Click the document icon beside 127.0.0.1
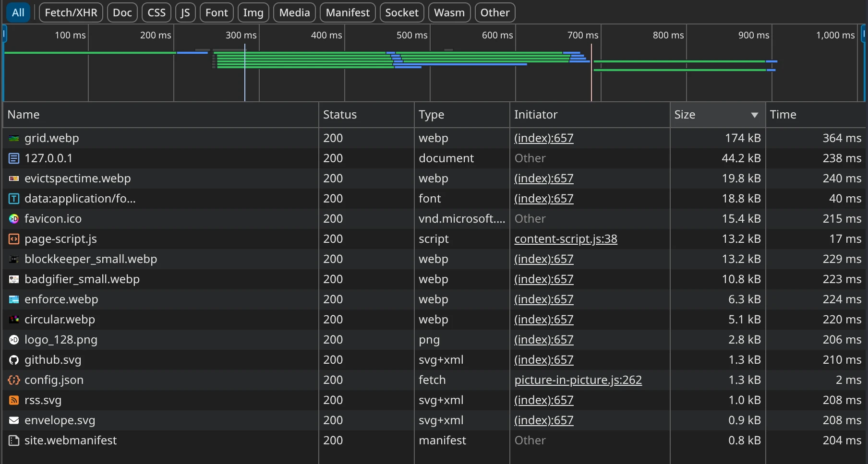Image resolution: width=868 pixels, height=464 pixels. [x=14, y=158]
